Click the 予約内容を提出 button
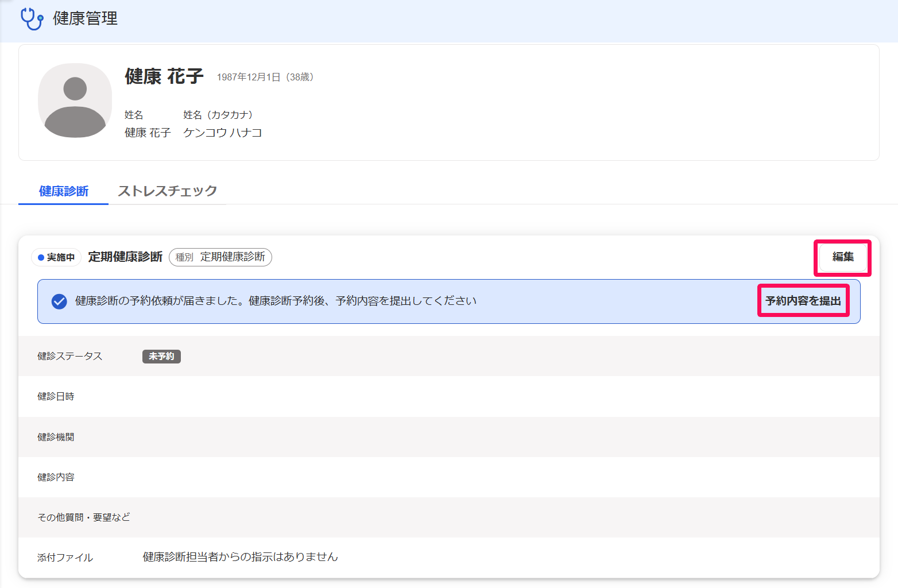 click(x=803, y=301)
